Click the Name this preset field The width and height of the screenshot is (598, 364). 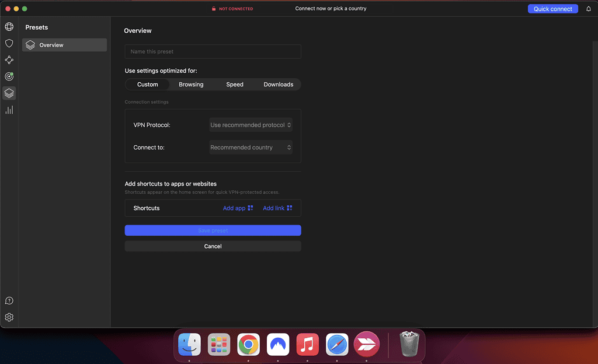(213, 51)
